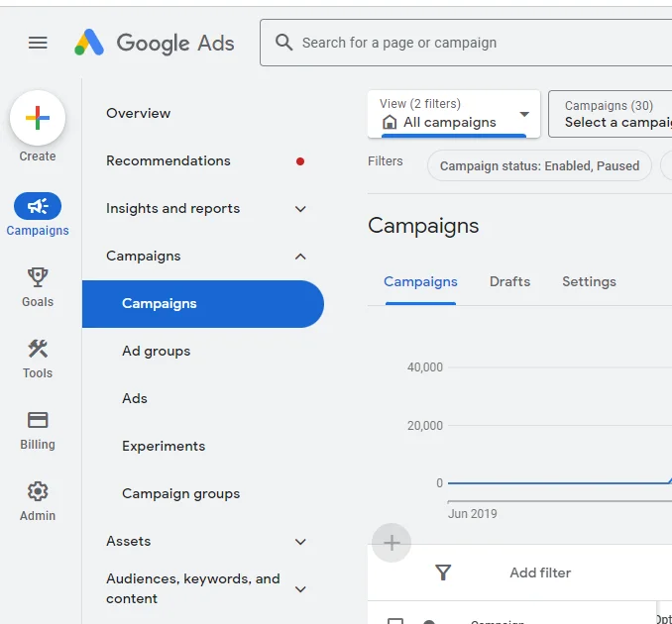Click the round gray plus button

coord(392,543)
